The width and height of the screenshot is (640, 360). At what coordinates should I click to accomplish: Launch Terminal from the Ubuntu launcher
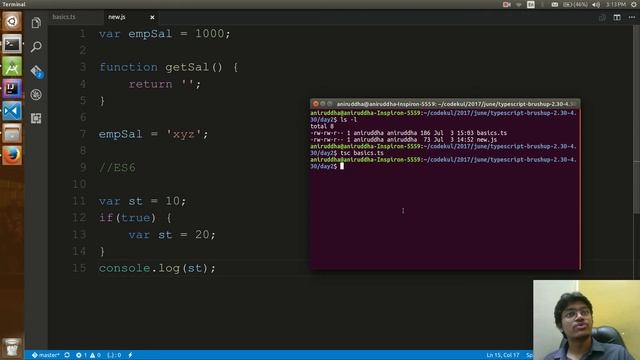12,44
